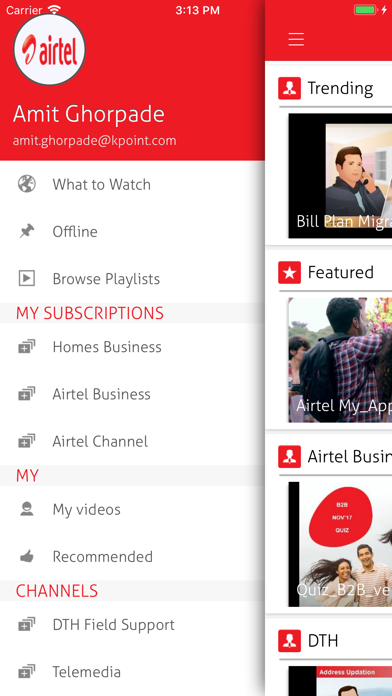Image resolution: width=392 pixels, height=696 pixels.
Task: Open the Bill Plan Migration video thumbnail
Action: (340, 176)
